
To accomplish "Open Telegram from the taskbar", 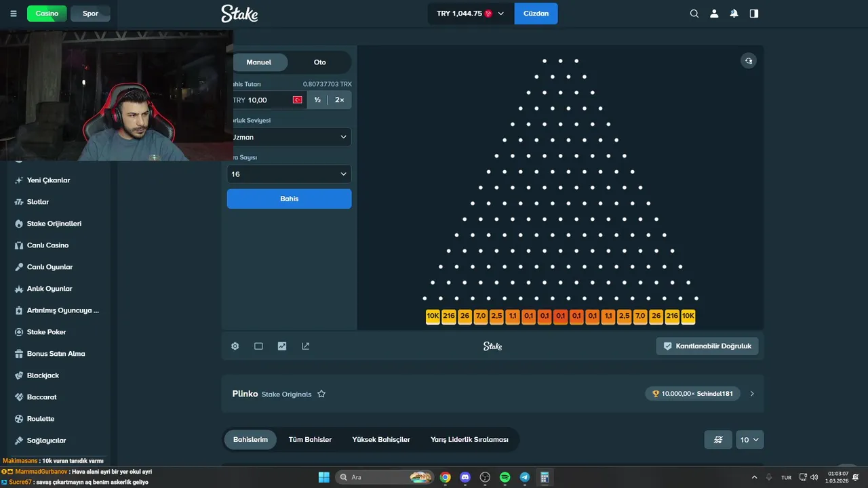I will (525, 477).
